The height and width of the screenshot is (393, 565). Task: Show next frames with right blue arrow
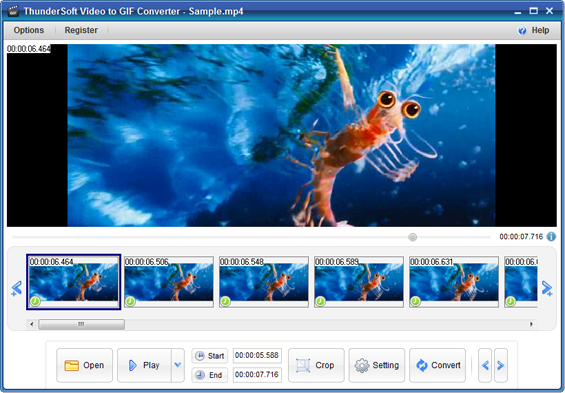pos(547,288)
